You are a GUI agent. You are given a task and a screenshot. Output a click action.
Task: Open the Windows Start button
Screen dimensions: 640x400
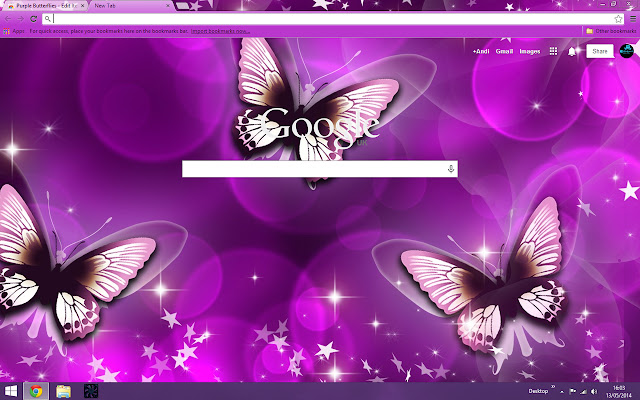[11, 391]
